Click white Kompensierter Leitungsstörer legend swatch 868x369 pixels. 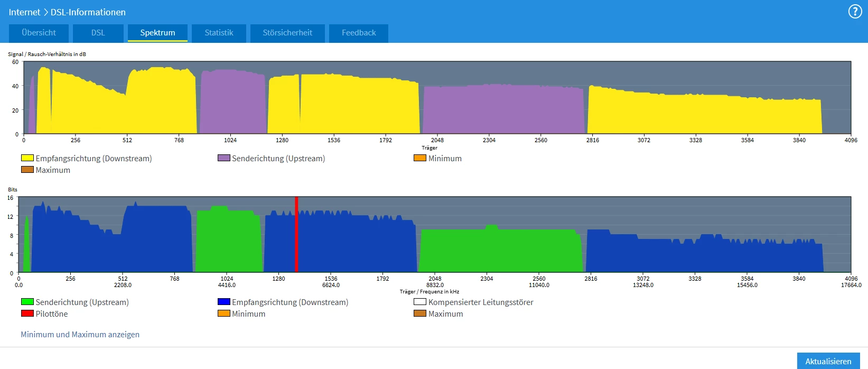pos(420,302)
